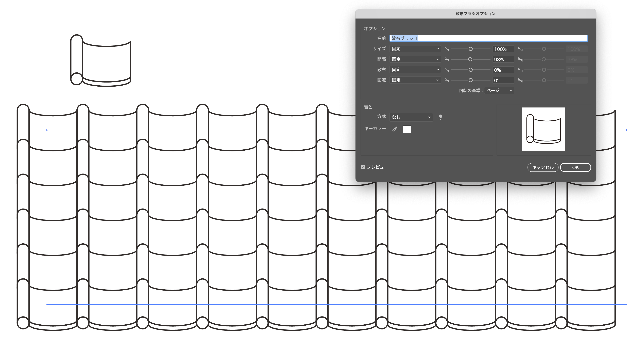Image resolution: width=644 pixels, height=348 pixels.
Task: Open the 回転 固定 dropdown
Action: (x=415, y=80)
